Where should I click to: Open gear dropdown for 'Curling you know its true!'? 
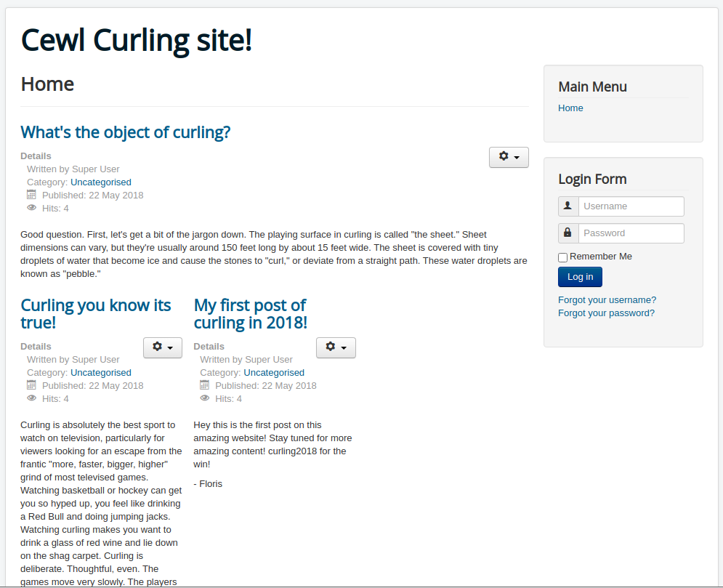(163, 347)
